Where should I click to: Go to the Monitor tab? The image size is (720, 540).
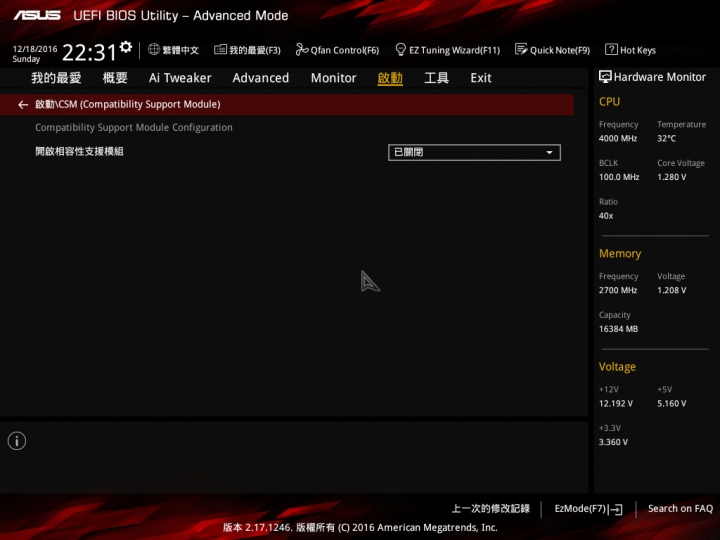pyautogui.click(x=333, y=78)
